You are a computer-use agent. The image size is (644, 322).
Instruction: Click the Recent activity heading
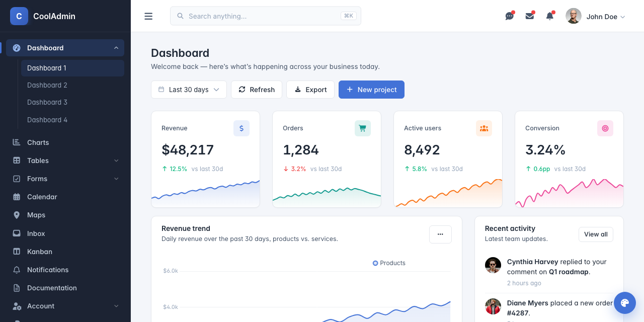(510, 228)
